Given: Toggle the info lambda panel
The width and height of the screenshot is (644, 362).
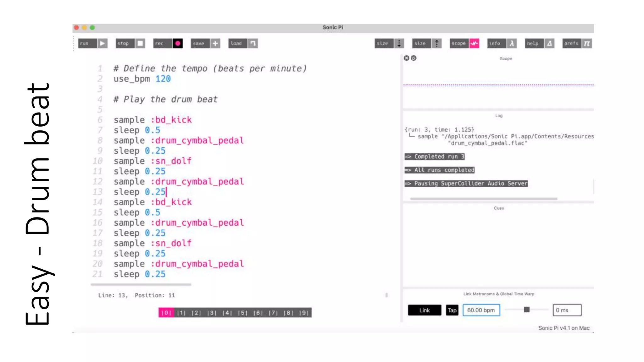Looking at the screenshot, I should coord(512,43).
